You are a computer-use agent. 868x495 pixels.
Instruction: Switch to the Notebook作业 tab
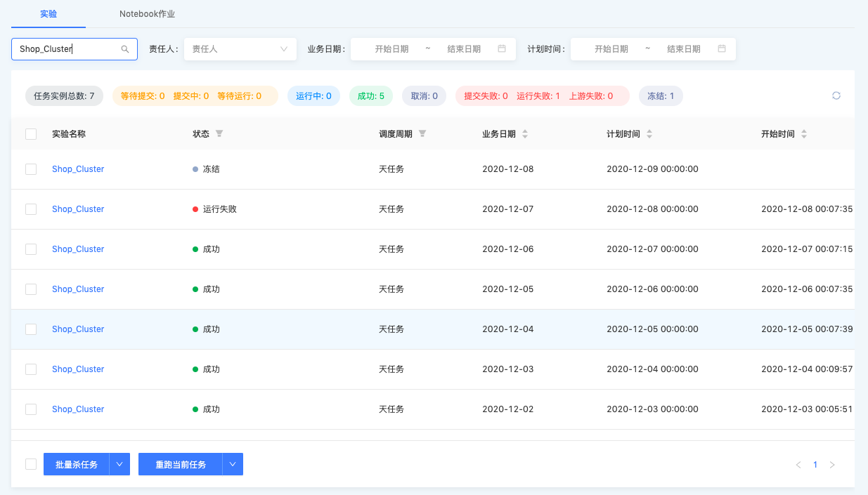147,14
